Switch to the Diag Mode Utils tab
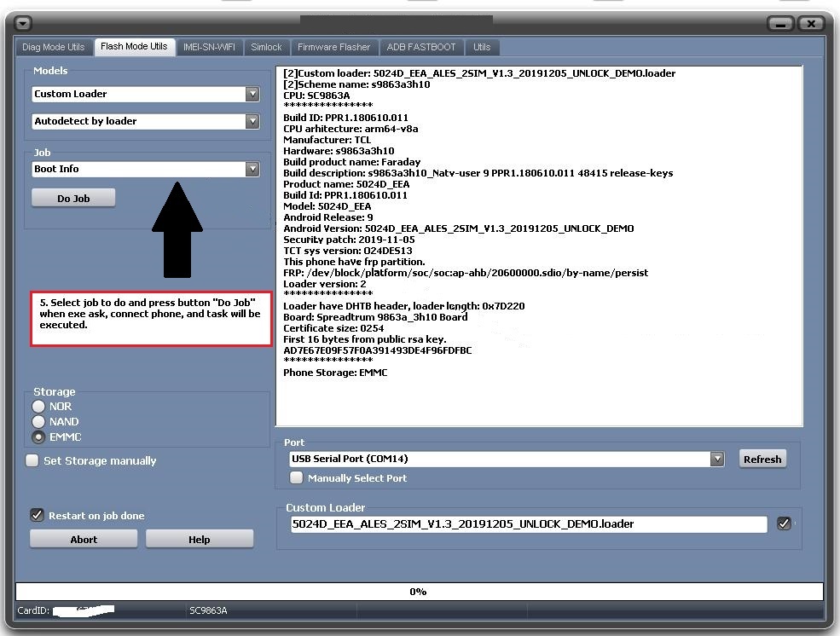Screen dimensions: 840x636 pyautogui.click(x=54, y=47)
